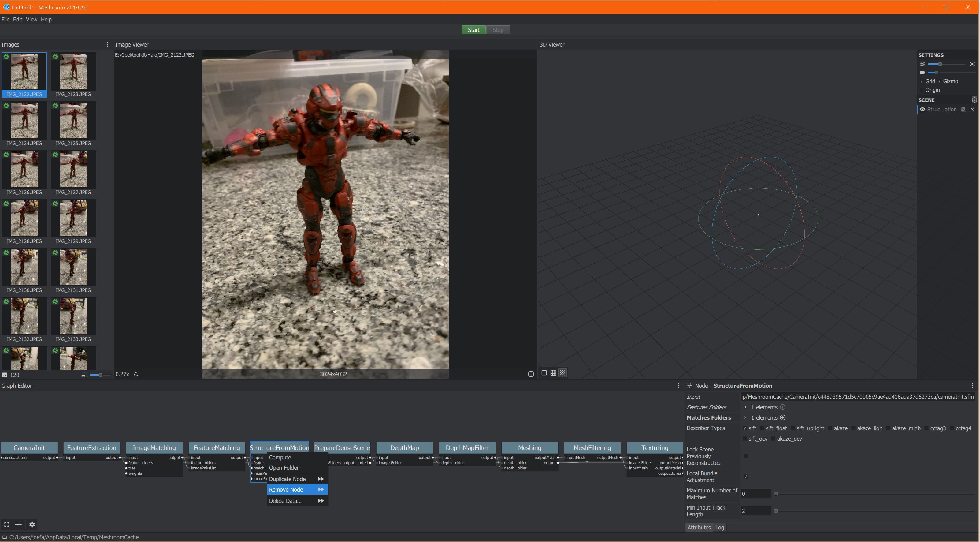Enable the sift_float describer type
This screenshot has height=542, width=980.
tap(762, 428)
